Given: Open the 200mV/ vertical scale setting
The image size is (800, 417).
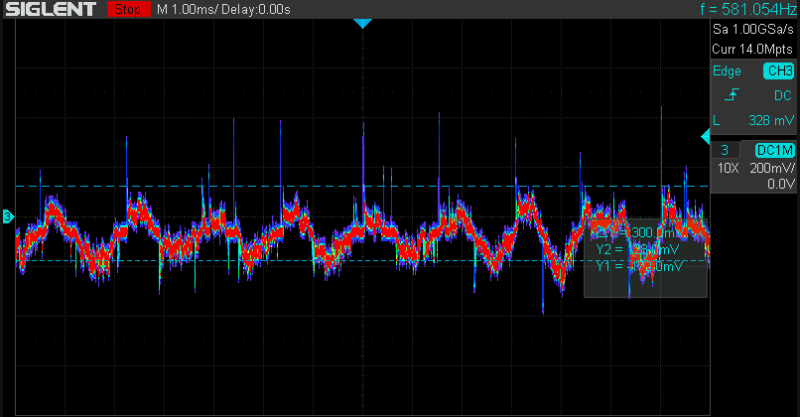Looking at the screenshot, I should pyautogui.click(x=772, y=168).
